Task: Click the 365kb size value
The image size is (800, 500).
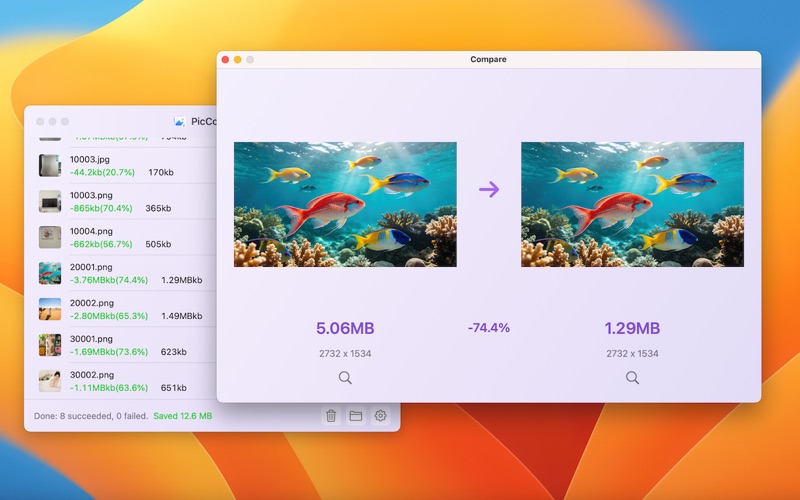Action: [158, 208]
